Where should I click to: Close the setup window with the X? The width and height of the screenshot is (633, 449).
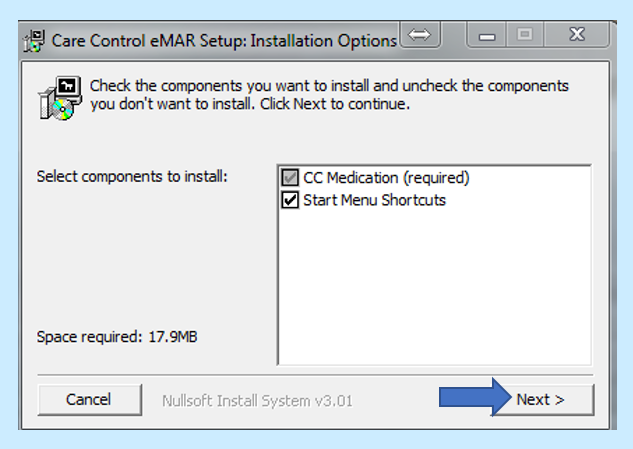(576, 35)
